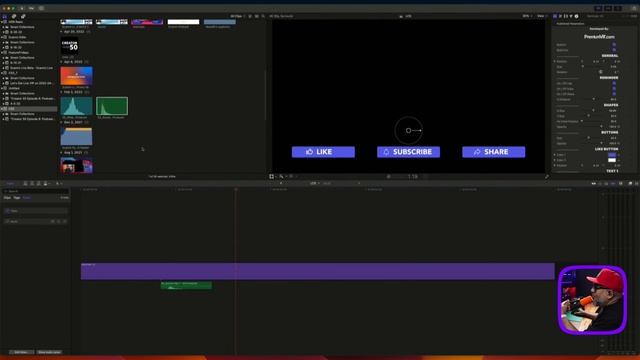Open the Effects browser icon
The height and width of the screenshot is (360, 640).
pos(630,184)
